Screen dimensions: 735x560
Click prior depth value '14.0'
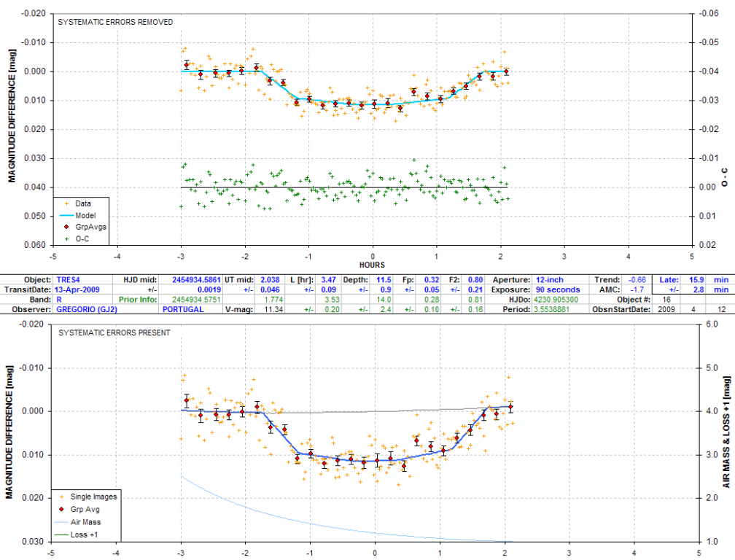384,300
